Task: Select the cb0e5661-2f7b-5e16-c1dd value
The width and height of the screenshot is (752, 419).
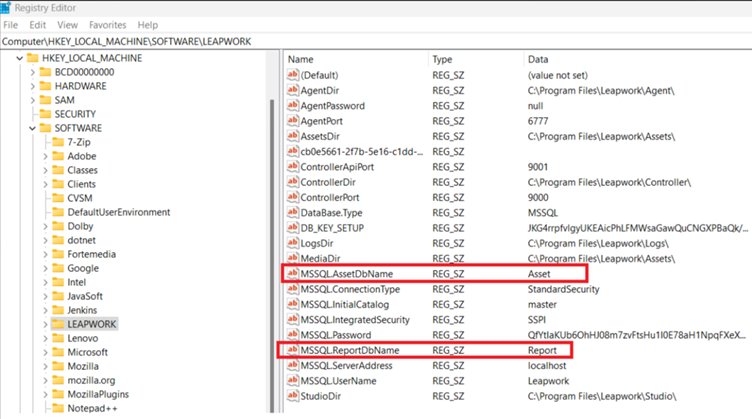Action: pos(362,151)
